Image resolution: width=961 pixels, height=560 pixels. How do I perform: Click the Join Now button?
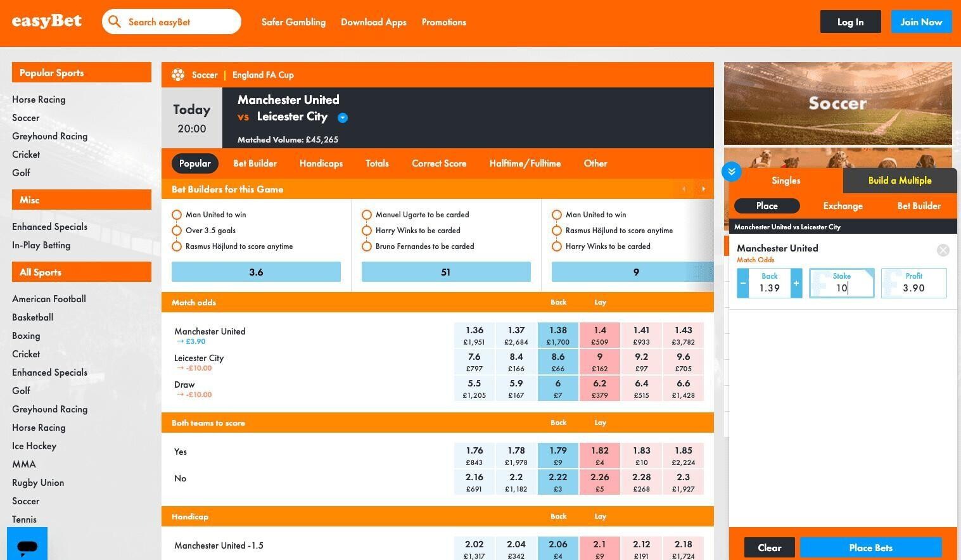[920, 22]
